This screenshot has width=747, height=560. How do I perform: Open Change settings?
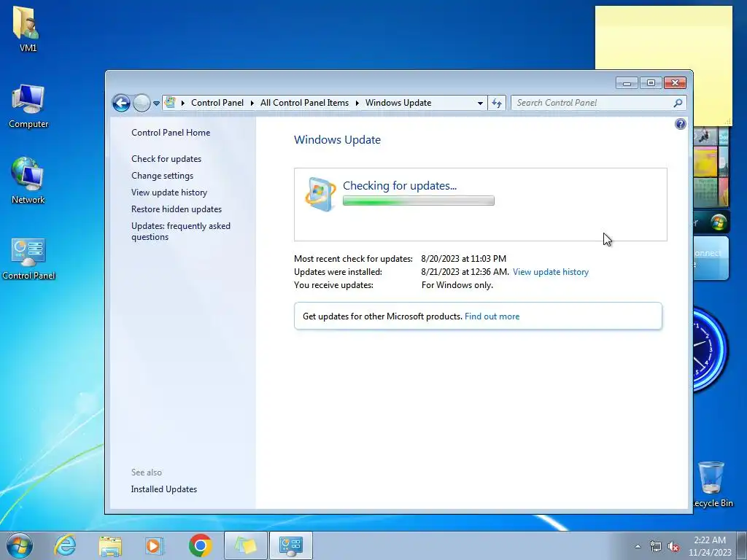(x=163, y=176)
